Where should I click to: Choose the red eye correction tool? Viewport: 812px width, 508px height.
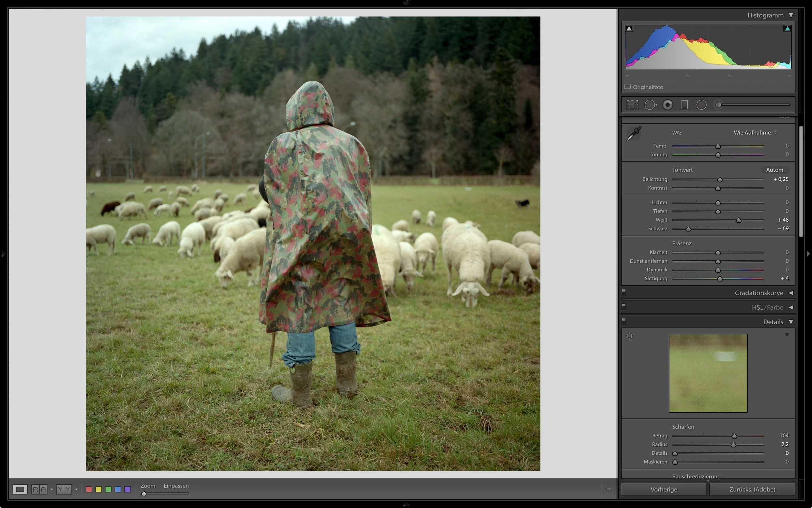click(668, 105)
